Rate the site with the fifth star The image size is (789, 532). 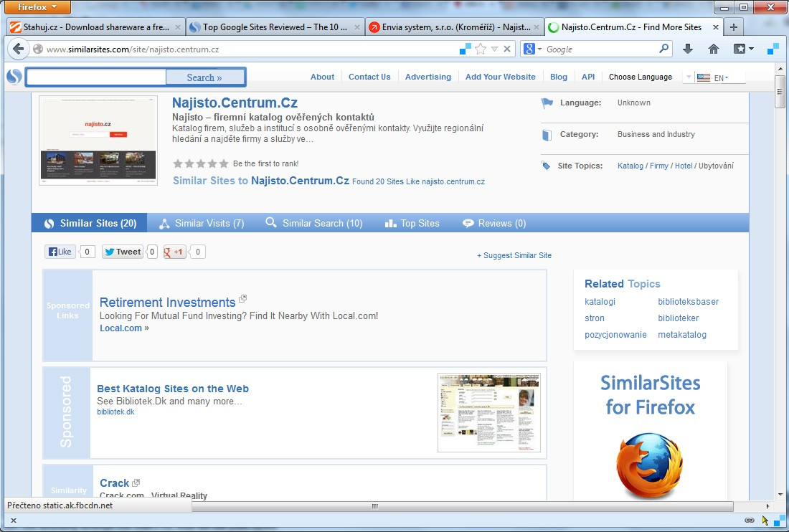(223, 163)
